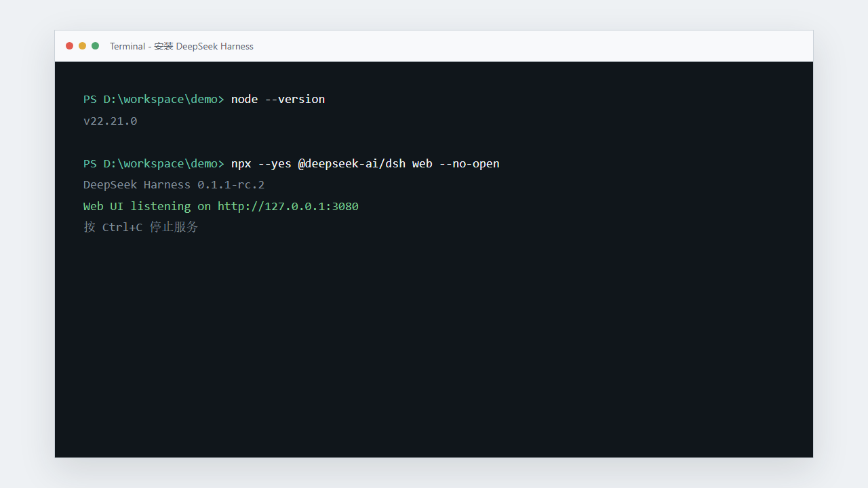
Task: Click the second 'PS D:\workspace\demo>' prompt
Action: coord(154,164)
